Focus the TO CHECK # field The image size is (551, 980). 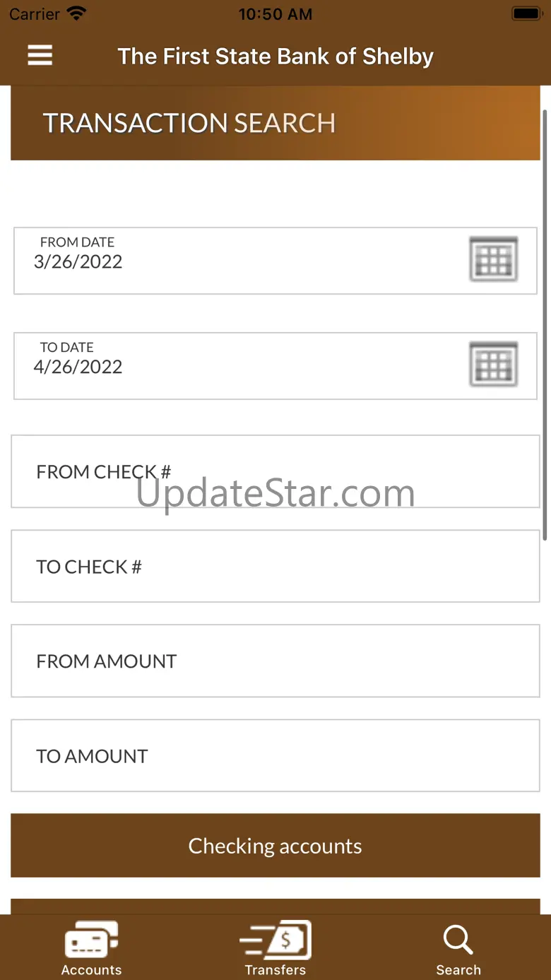point(275,566)
